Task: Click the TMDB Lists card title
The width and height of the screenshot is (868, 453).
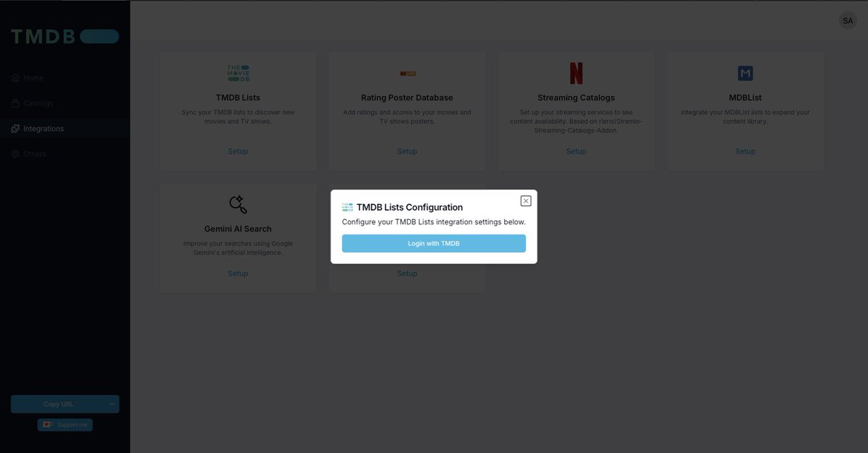Action: click(x=238, y=98)
